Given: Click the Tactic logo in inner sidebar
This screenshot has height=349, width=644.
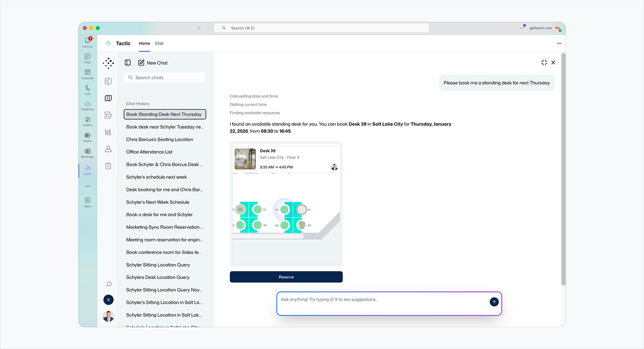Looking at the screenshot, I should (108, 63).
